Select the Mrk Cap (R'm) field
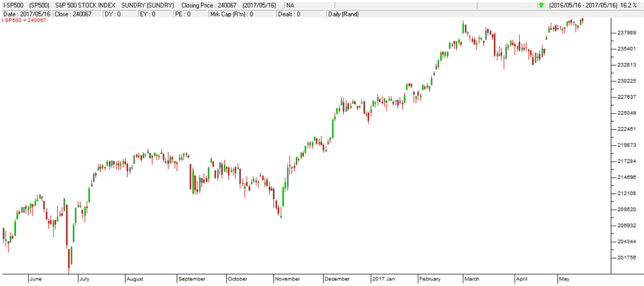Screen dimensions: 644x286 tap(231, 14)
